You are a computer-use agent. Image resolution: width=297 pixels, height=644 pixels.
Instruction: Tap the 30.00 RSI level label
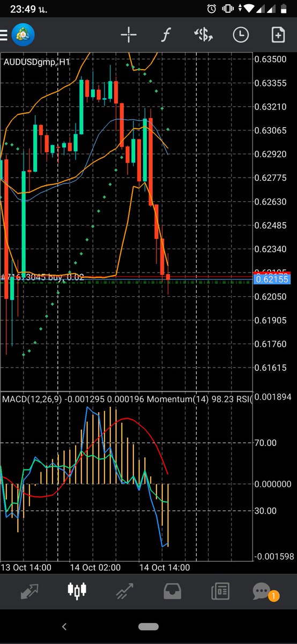(x=266, y=511)
